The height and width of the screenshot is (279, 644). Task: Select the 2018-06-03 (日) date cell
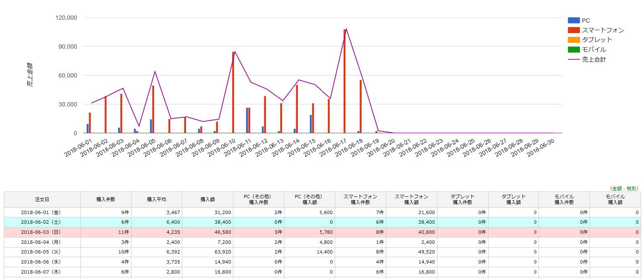42,232
